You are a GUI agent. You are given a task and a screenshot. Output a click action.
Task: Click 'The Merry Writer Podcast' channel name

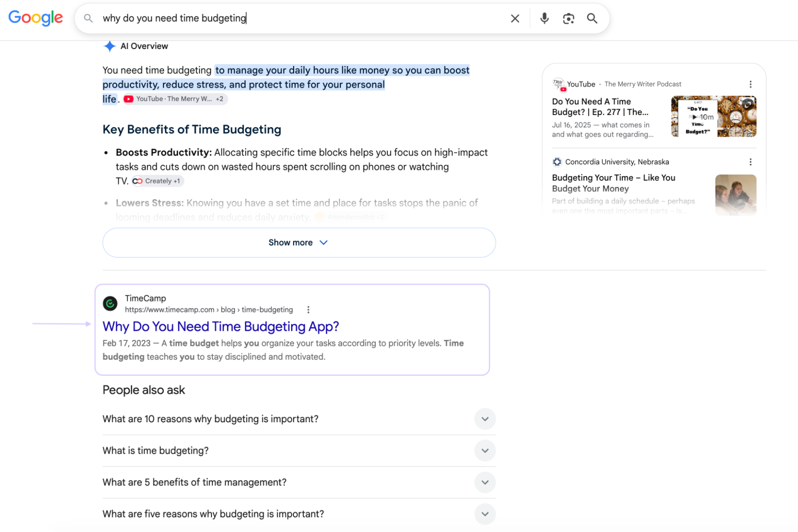(643, 84)
